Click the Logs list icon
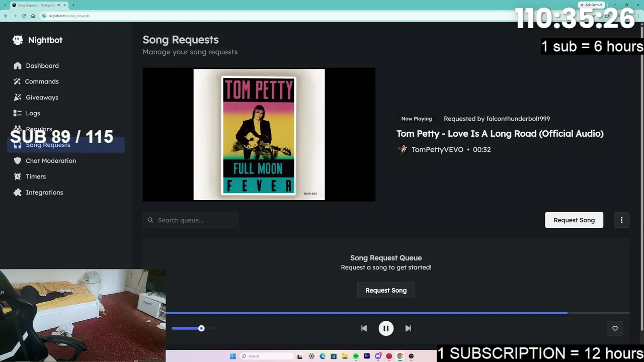This screenshot has height=362, width=644. pos(18,113)
